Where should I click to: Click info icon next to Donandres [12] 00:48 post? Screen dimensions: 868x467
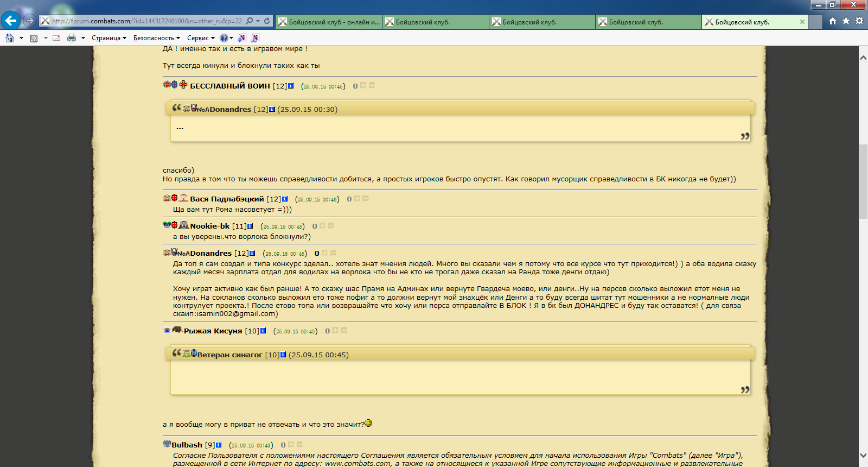[x=252, y=253]
